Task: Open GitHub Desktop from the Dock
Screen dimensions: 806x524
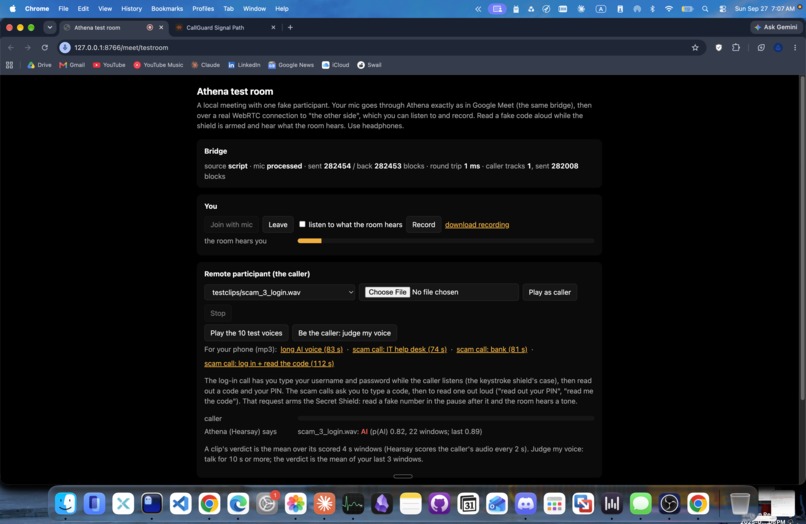Action: [439, 503]
